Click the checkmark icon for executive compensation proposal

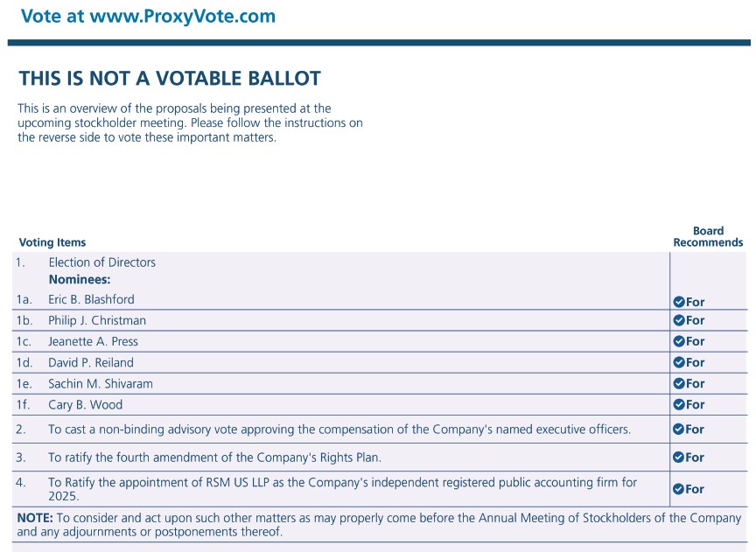pyautogui.click(x=678, y=430)
